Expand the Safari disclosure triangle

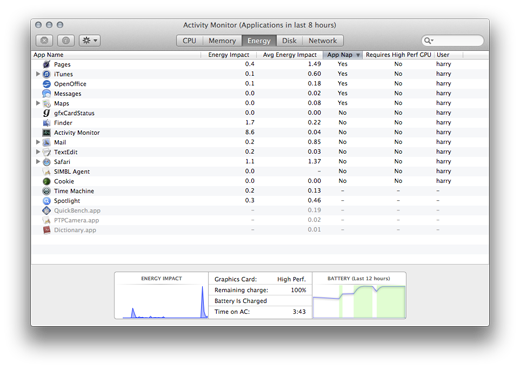[x=38, y=161]
